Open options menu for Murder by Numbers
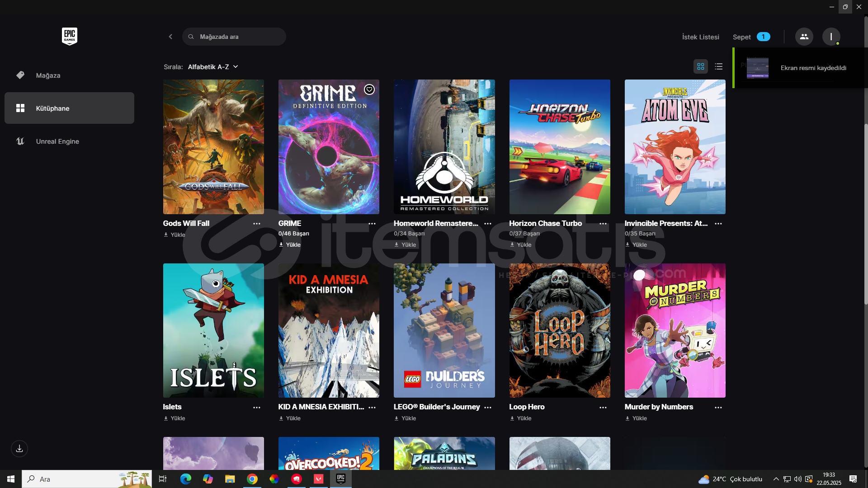This screenshot has width=868, height=488. 718,408
